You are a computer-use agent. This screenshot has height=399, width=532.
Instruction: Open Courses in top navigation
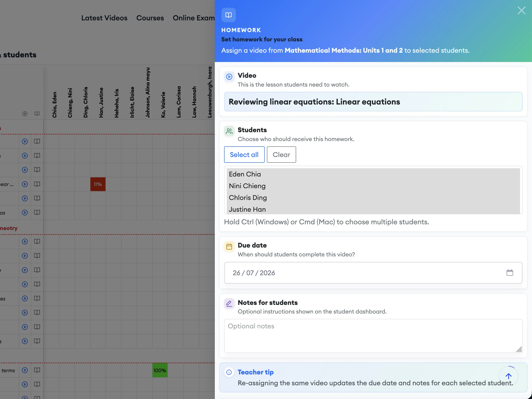[x=150, y=18]
